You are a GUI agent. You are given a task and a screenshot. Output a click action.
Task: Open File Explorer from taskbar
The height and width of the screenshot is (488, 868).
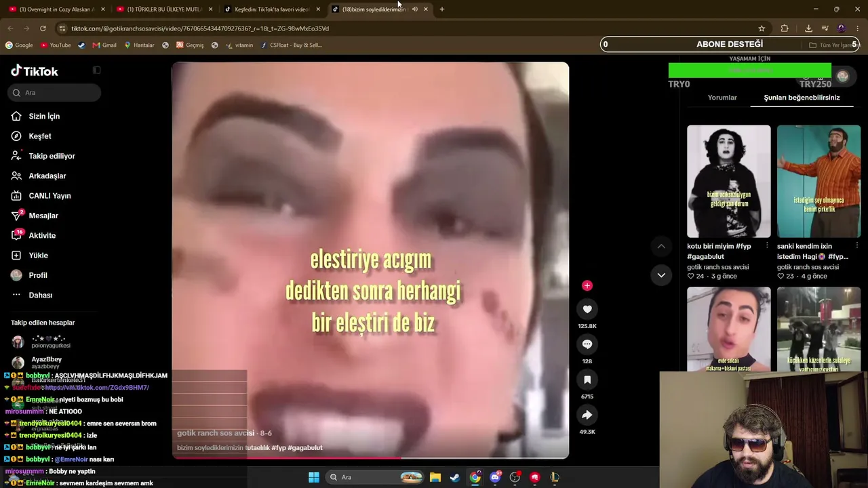coord(435,477)
